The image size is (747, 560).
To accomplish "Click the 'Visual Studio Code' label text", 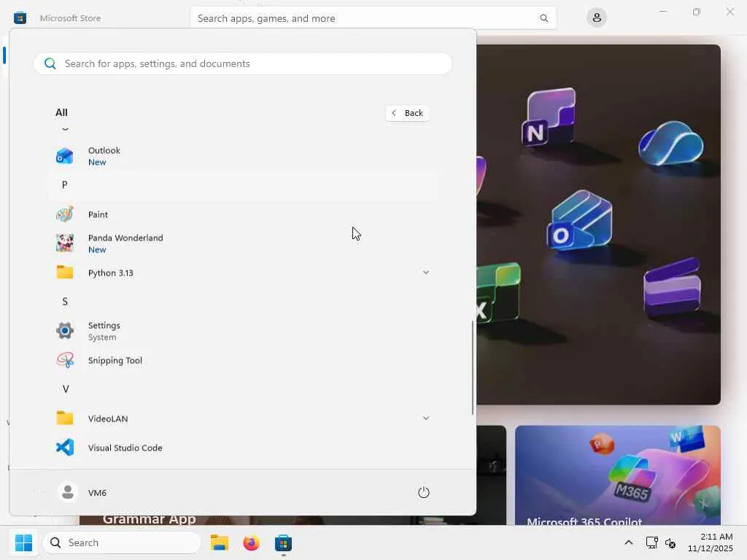I will coord(125,448).
